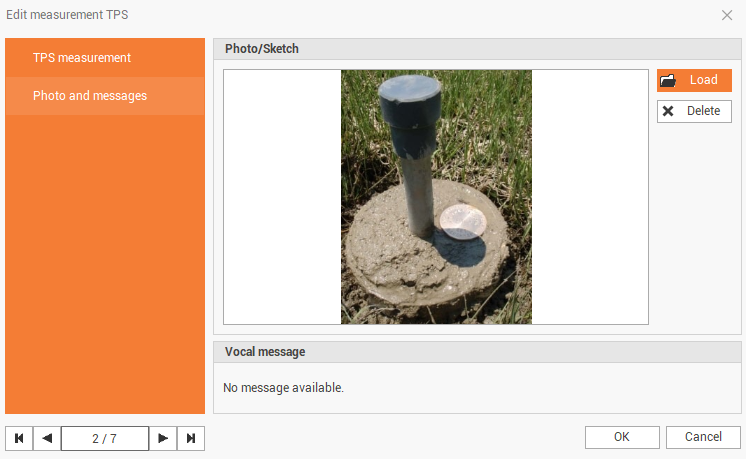This screenshot has width=746, height=459.
Task: Click the 'No message available.' text
Action: tap(284, 388)
